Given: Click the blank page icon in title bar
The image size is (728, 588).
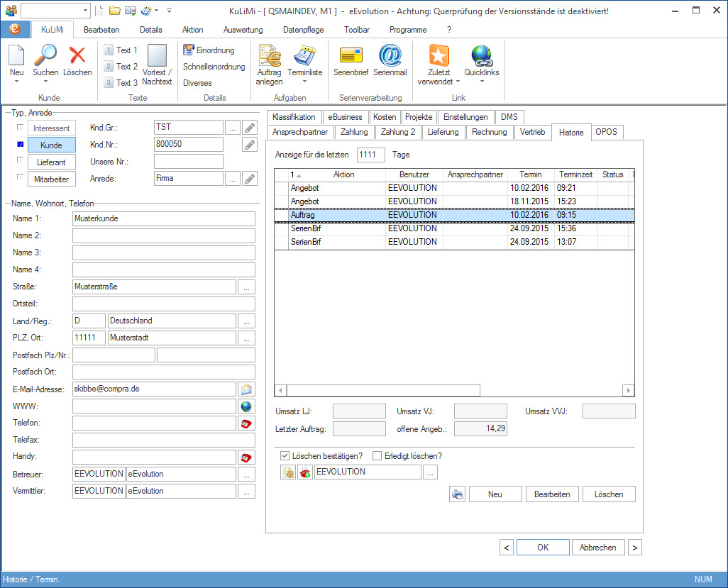Looking at the screenshot, I should (99, 11).
